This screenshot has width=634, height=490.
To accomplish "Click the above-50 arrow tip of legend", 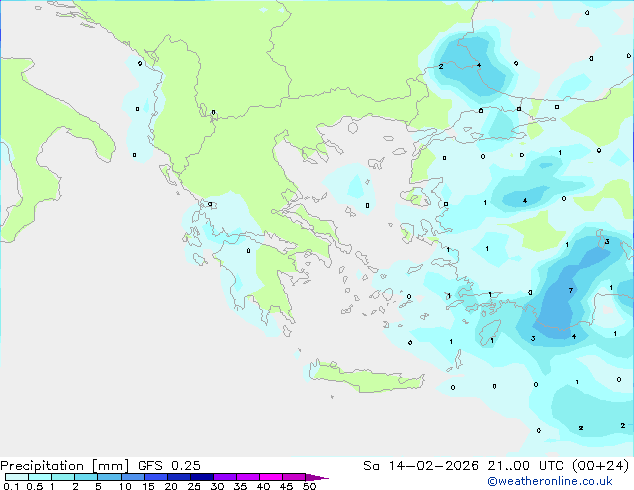I will tap(317, 477).
